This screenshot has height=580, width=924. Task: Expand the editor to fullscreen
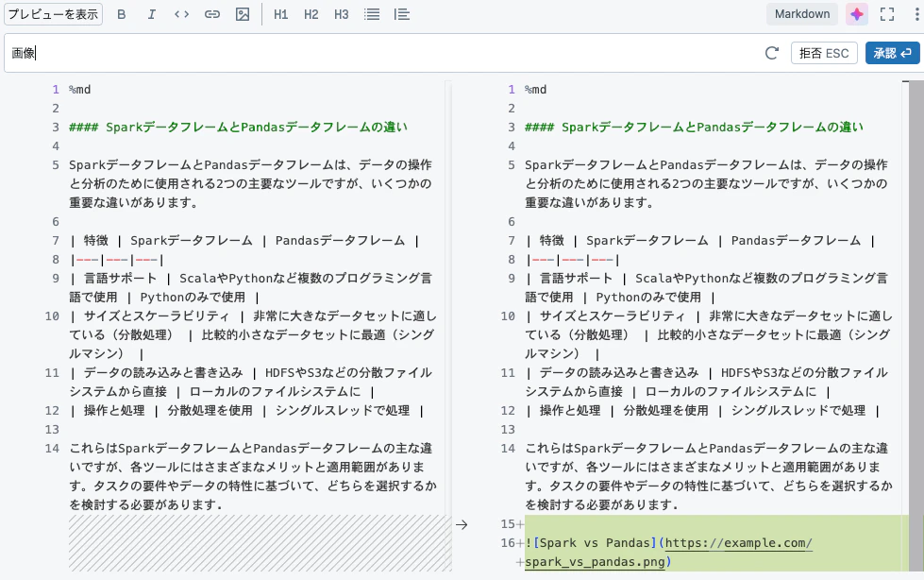pos(887,14)
